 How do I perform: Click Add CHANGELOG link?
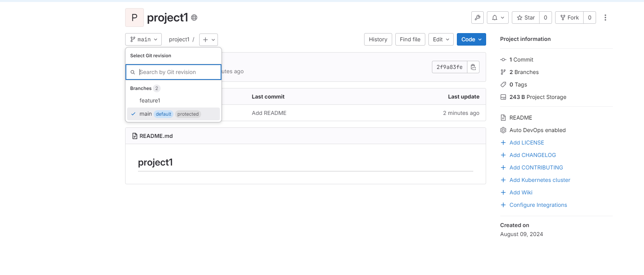(x=533, y=155)
